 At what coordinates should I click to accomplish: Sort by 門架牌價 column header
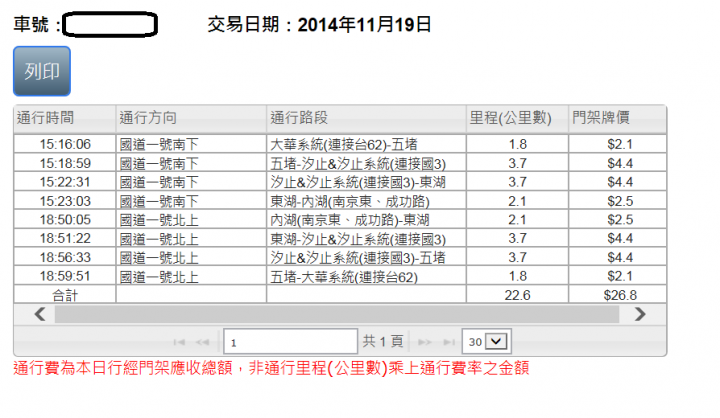pos(618,119)
